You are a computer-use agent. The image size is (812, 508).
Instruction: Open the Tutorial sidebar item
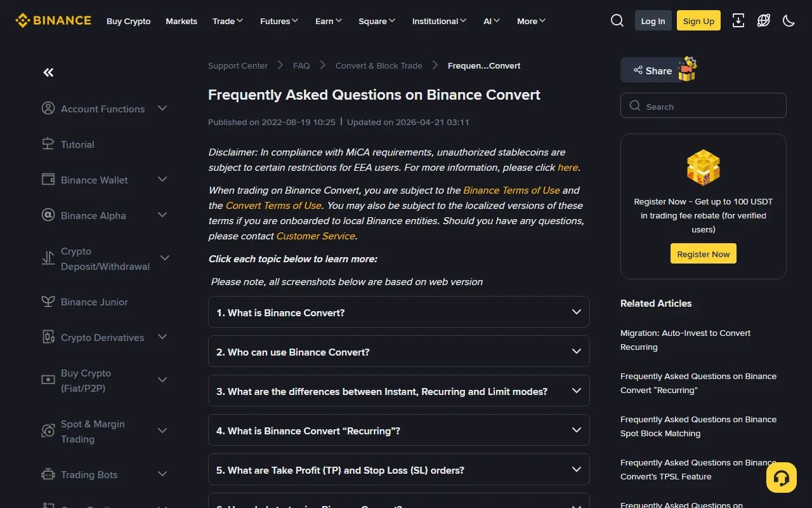coord(77,144)
